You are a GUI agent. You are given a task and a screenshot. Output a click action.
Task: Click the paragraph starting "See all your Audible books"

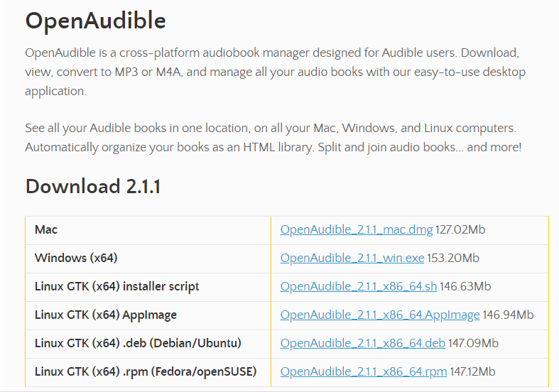[273, 138]
